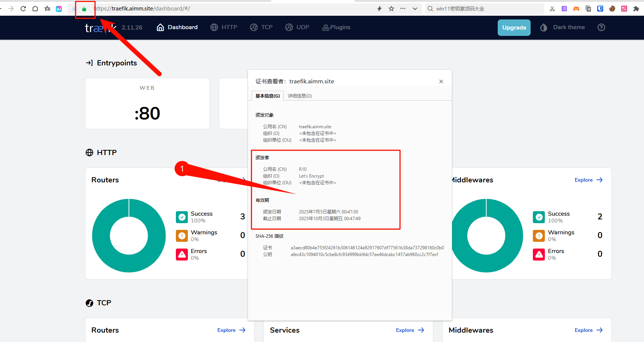Click the Middlewares Warnings icon
644x342 pixels.
point(539,236)
